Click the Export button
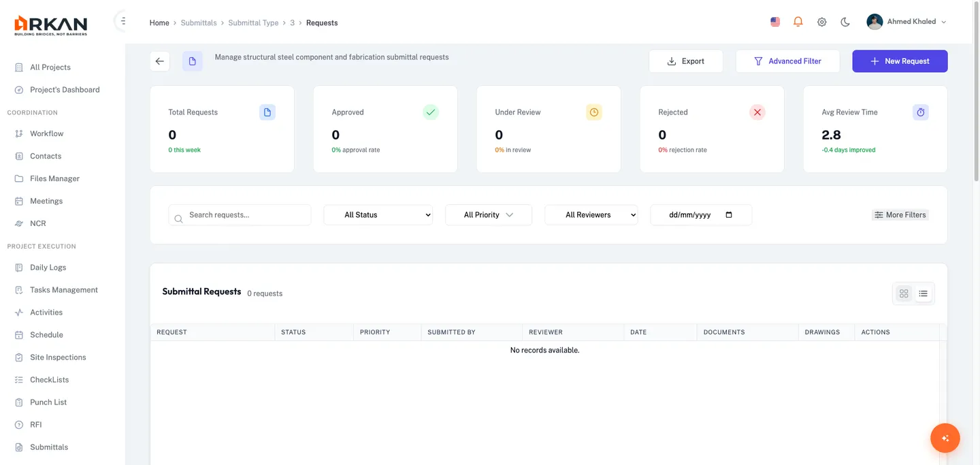Viewport: 980px width, 465px height. [685, 61]
